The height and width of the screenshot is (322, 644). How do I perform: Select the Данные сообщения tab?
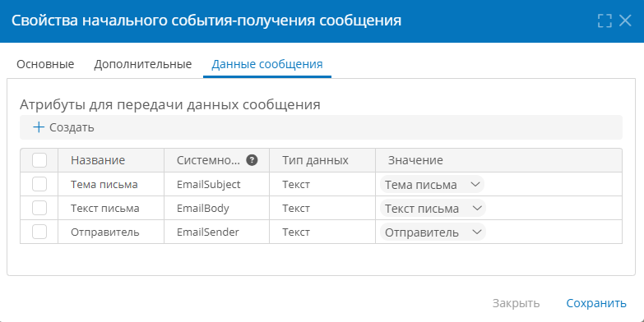[x=267, y=64]
